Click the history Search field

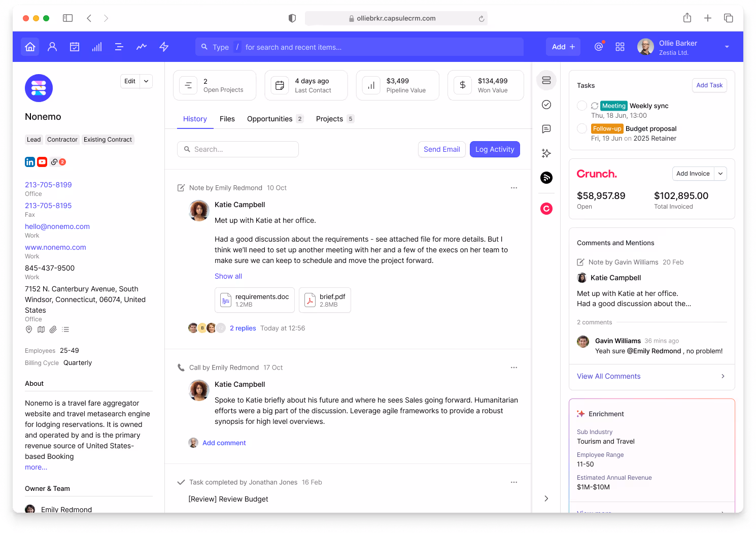(x=238, y=149)
